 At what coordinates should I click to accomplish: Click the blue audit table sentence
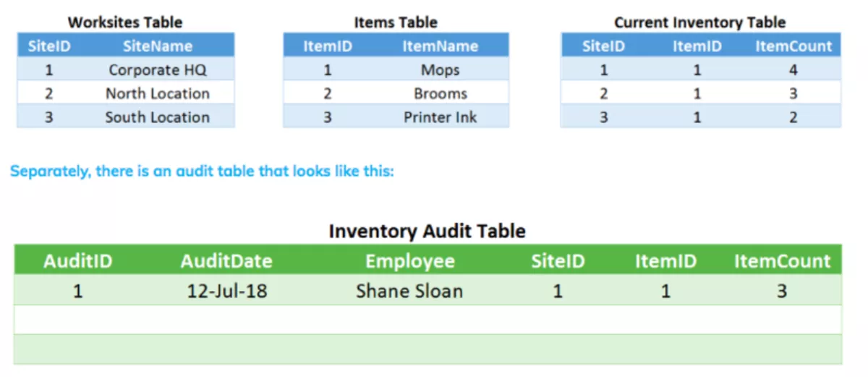(x=202, y=172)
